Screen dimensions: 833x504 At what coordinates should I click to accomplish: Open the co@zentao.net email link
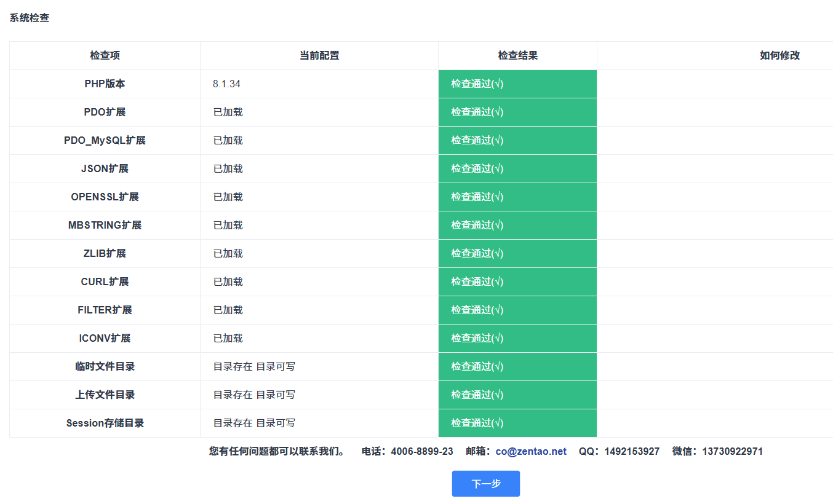tap(531, 451)
